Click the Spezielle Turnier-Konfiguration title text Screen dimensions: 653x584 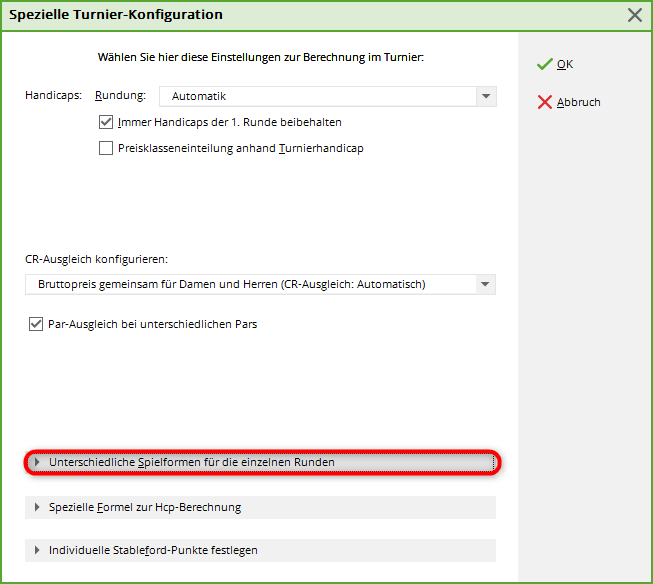116,15
